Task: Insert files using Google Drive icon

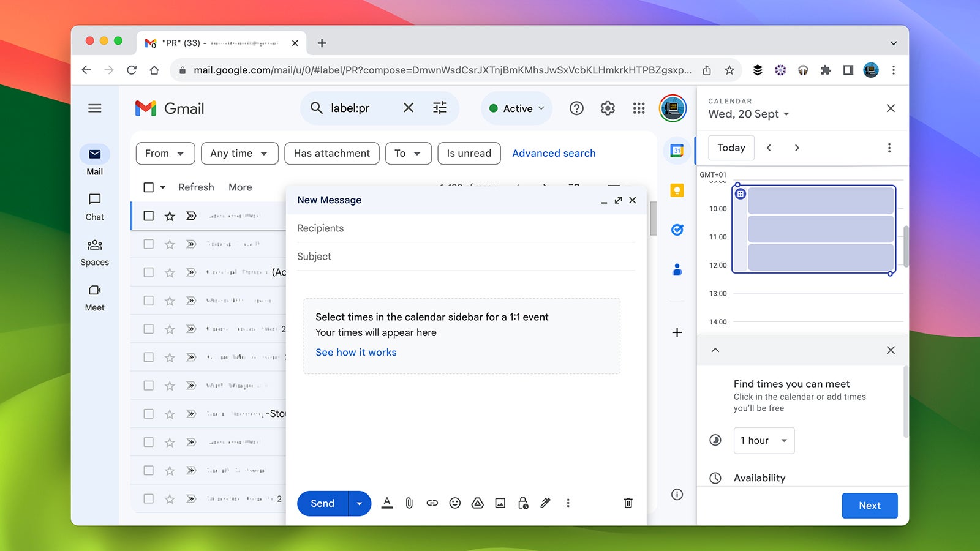Action: (478, 503)
